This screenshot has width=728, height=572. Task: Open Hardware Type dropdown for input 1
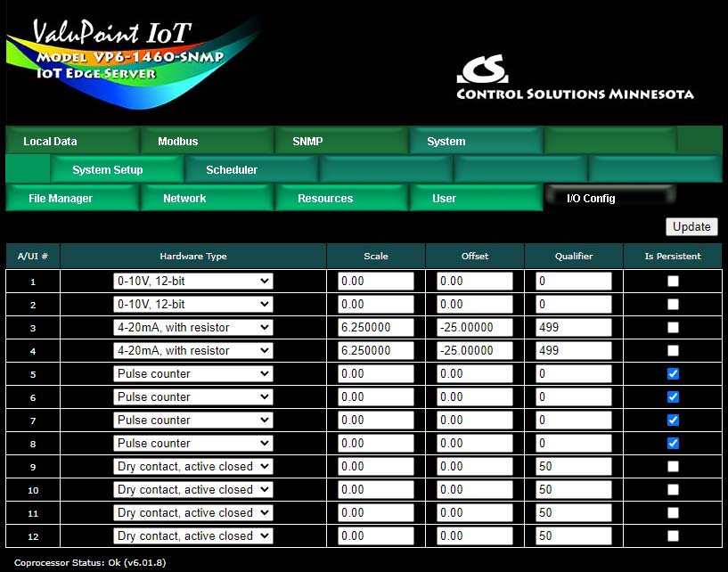tap(192, 281)
